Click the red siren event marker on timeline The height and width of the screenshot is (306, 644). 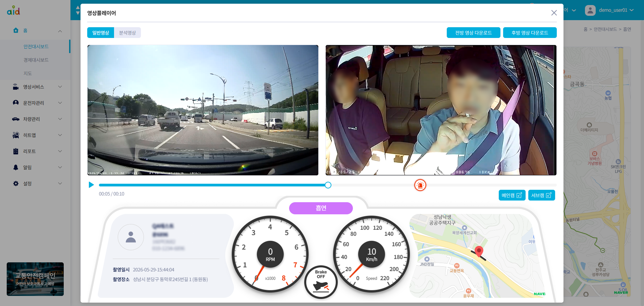[420, 185]
